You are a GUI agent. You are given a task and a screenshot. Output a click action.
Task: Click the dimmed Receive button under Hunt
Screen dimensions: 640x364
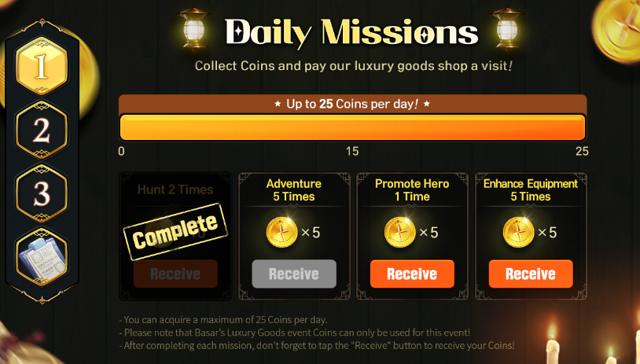pos(175,274)
